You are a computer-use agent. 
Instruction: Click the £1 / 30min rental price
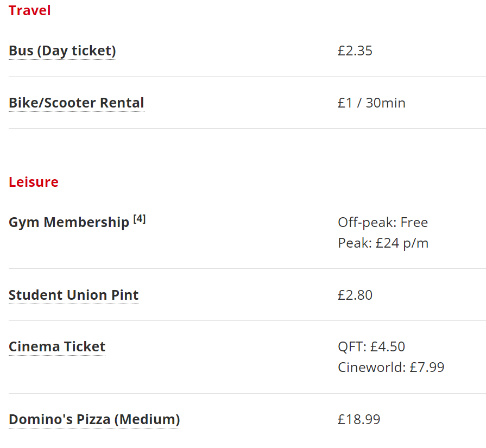(371, 103)
